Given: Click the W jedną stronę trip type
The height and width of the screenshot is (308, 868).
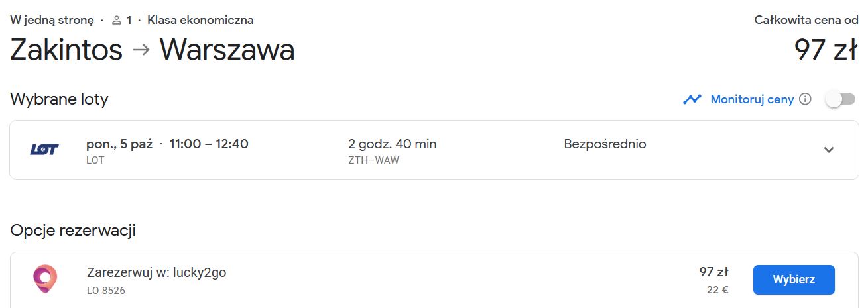Looking at the screenshot, I should click(x=52, y=20).
